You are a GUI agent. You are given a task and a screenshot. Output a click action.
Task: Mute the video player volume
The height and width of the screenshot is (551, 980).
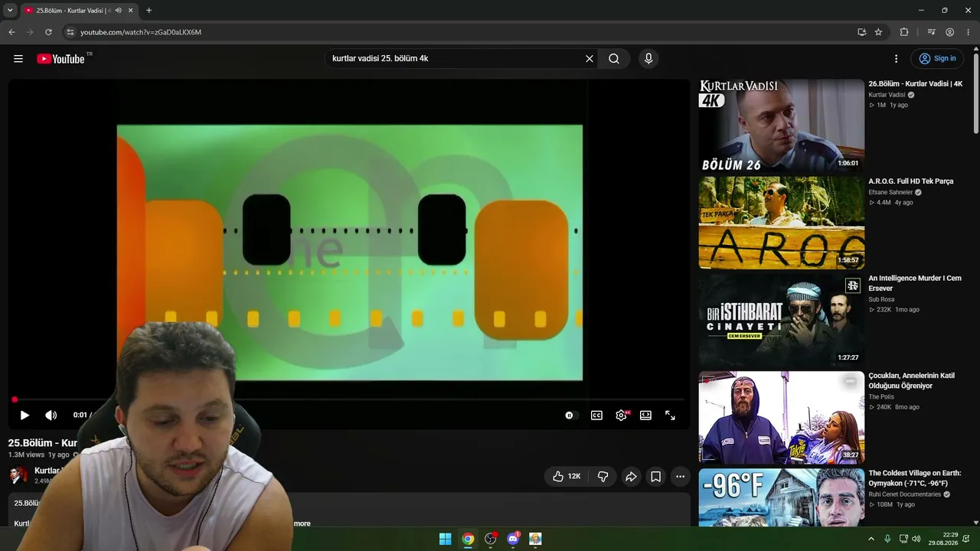click(x=51, y=415)
